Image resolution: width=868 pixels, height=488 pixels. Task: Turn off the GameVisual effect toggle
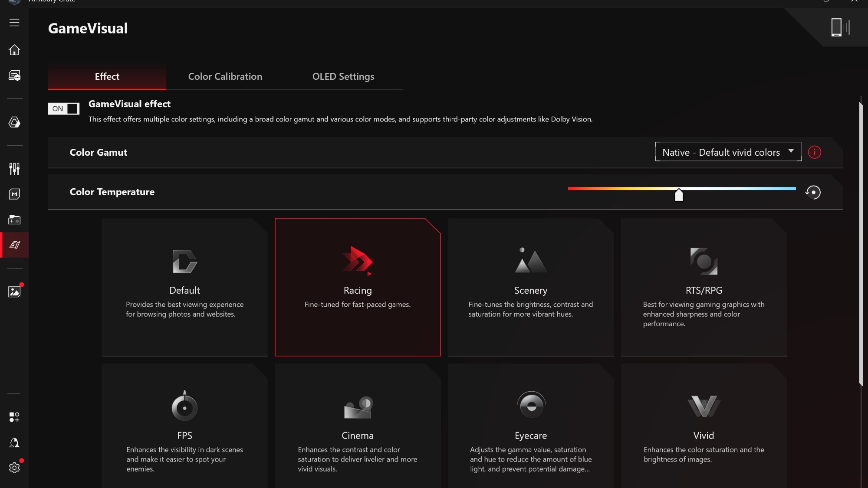pyautogui.click(x=64, y=108)
